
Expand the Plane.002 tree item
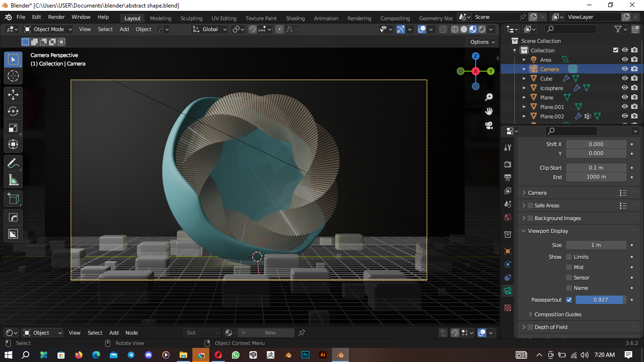pyautogui.click(x=524, y=116)
